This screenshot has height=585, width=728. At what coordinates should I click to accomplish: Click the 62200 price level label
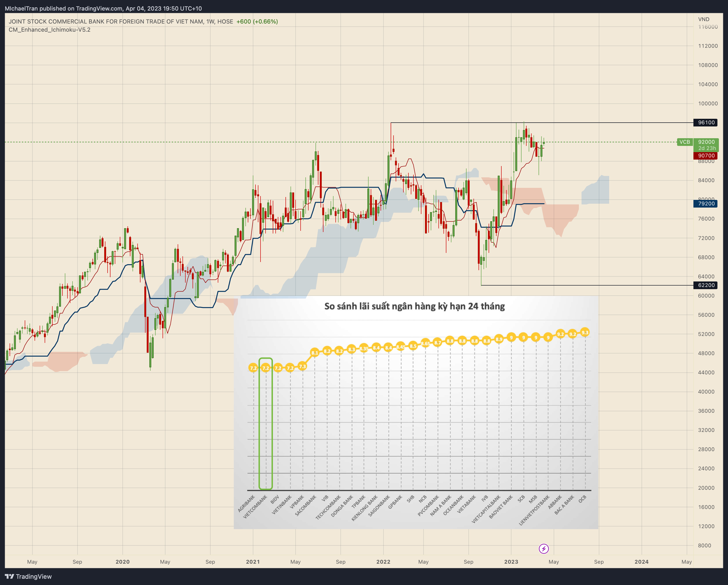click(705, 285)
